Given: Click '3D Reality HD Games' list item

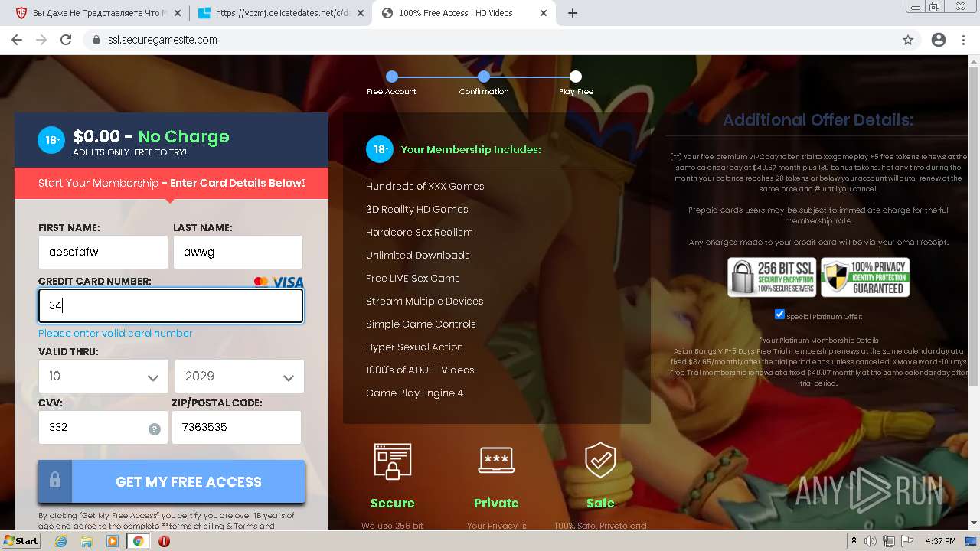Looking at the screenshot, I should 416,209.
